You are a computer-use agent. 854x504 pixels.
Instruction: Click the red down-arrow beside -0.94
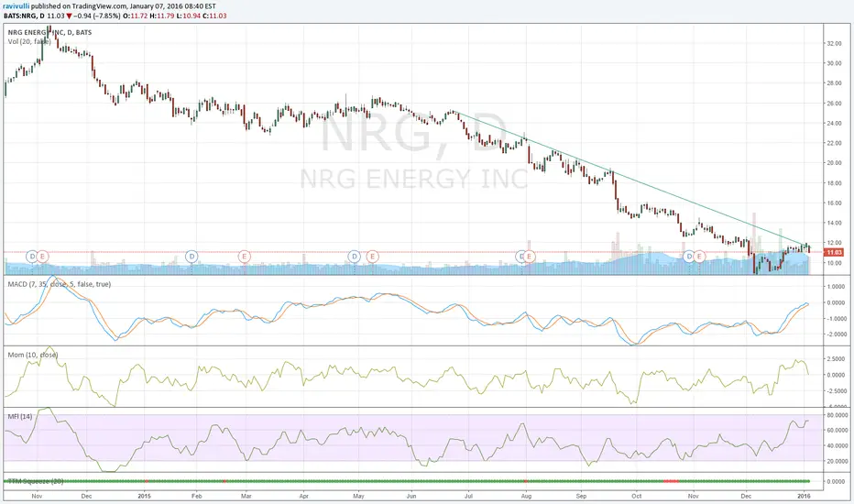click(69, 16)
